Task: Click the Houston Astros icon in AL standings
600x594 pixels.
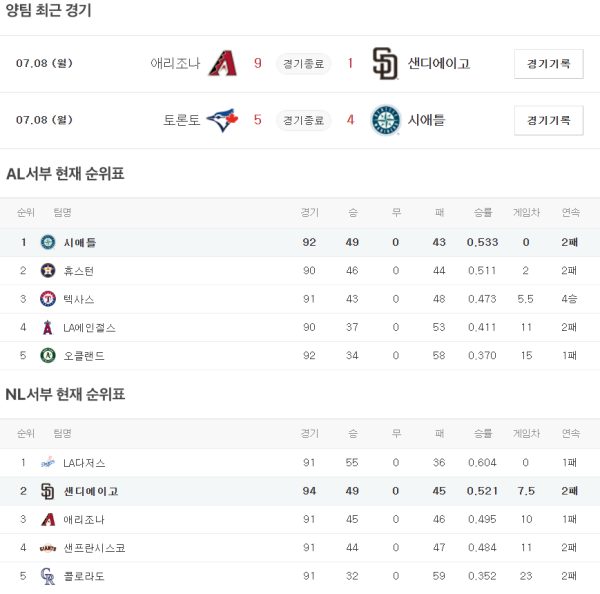Action: tap(47, 270)
